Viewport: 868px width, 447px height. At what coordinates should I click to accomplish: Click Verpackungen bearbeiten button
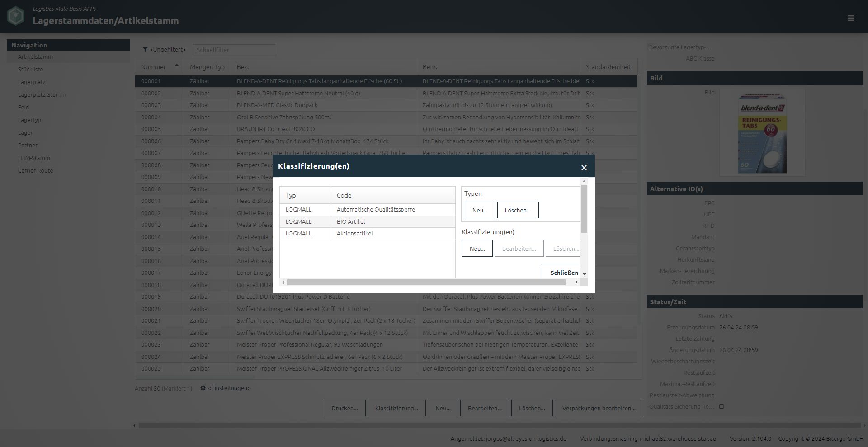tap(599, 408)
